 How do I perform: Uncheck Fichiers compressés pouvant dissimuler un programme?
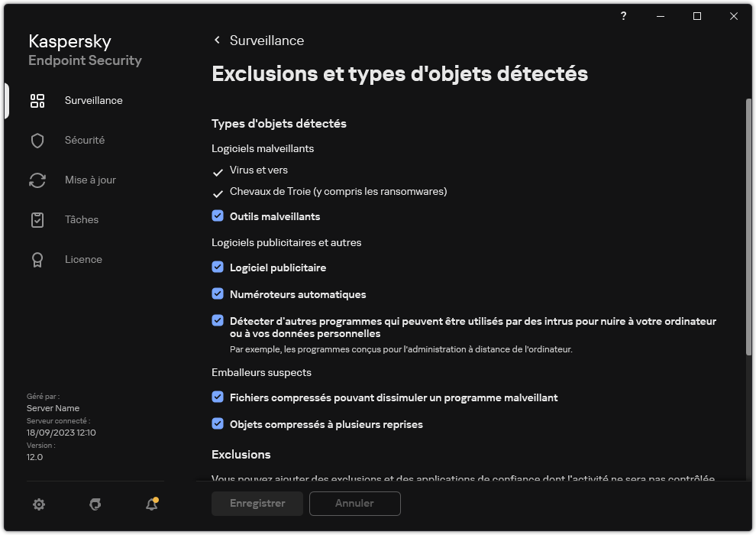tap(218, 397)
